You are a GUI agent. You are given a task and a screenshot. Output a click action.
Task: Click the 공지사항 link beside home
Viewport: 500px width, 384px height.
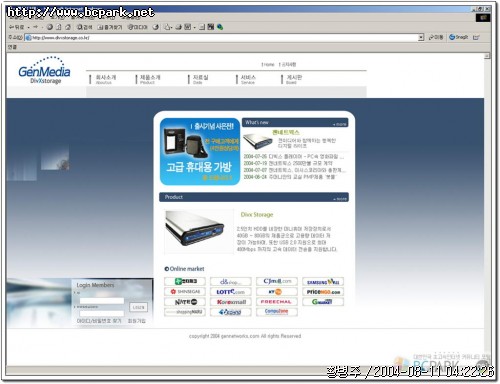point(288,64)
